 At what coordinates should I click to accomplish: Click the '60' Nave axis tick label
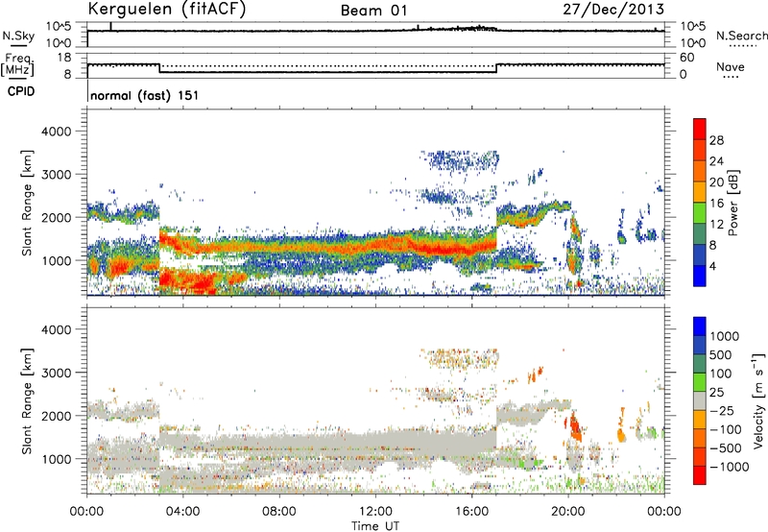(x=687, y=58)
